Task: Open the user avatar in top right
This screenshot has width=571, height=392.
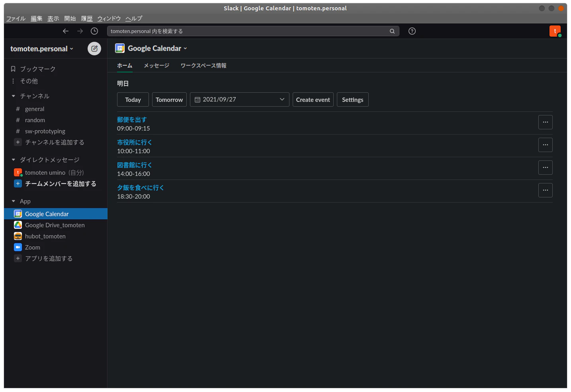Action: tap(555, 31)
